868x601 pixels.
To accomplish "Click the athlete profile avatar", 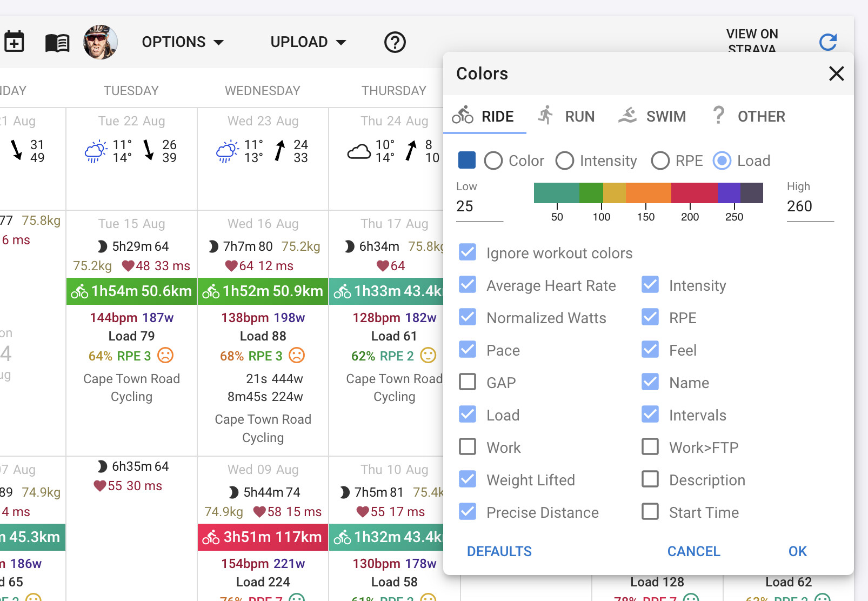I will click(101, 42).
